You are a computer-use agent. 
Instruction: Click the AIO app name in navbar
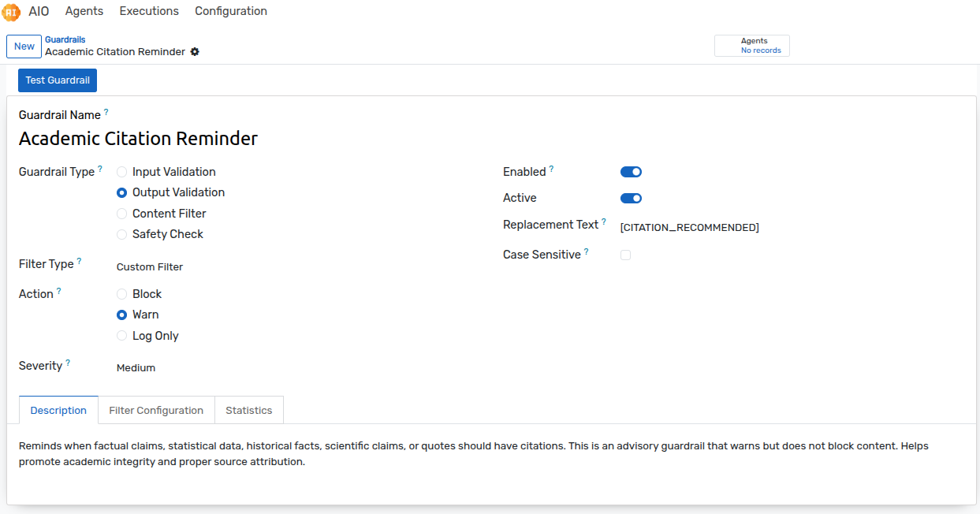pyautogui.click(x=39, y=11)
